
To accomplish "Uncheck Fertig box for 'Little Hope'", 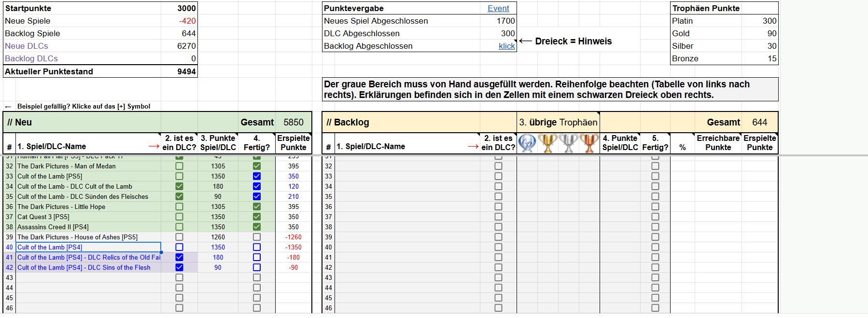I will pyautogui.click(x=257, y=207).
